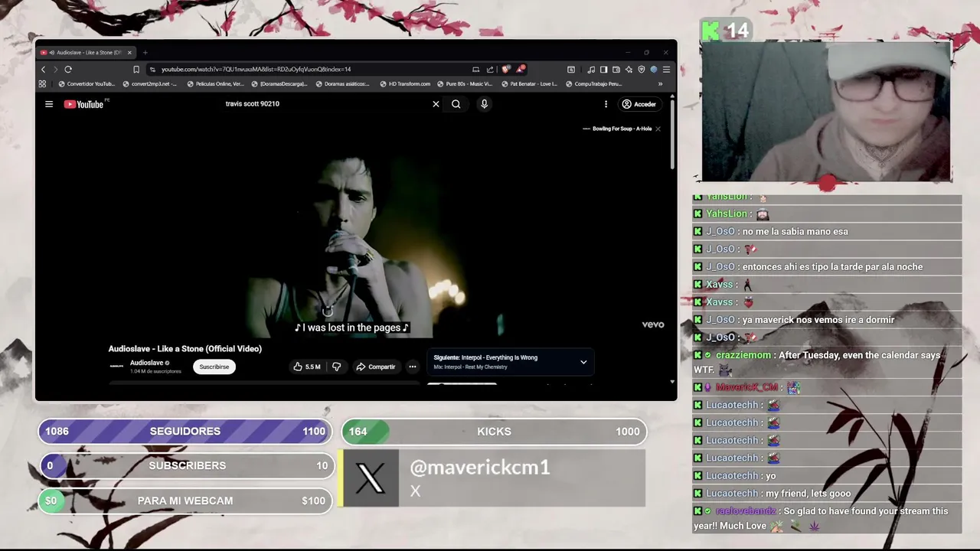Click the YouTube search magnifier button
Image resolution: width=980 pixels, height=551 pixels.
point(456,104)
